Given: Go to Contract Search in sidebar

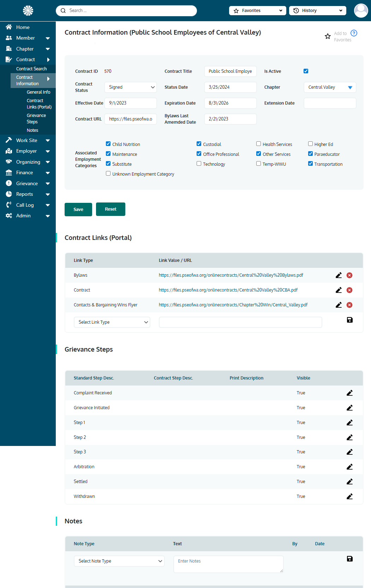Looking at the screenshot, I should point(31,69).
